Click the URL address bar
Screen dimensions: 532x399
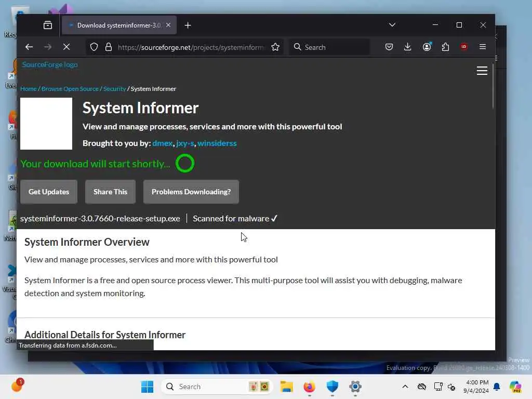[191, 47]
